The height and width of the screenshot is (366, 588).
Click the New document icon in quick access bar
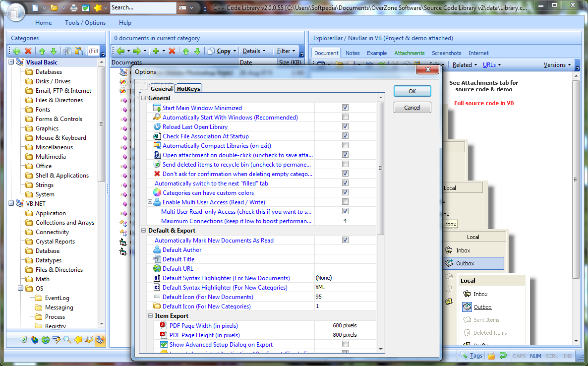pyautogui.click(x=35, y=7)
